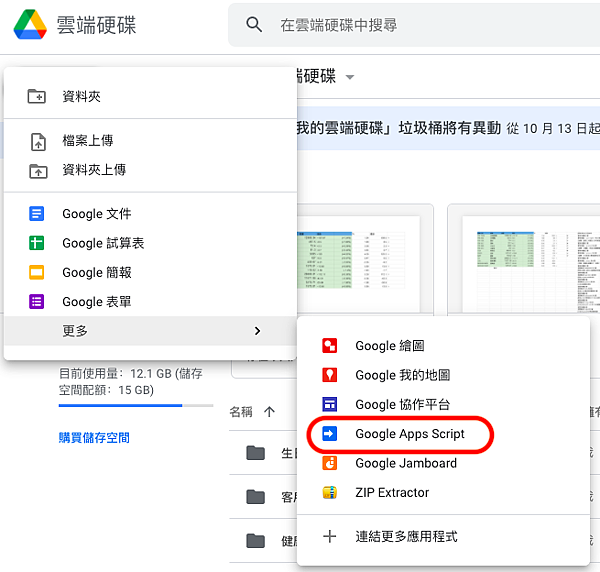The height and width of the screenshot is (572, 600).
Task: Expand the 更多 submenu arrow
Action: [257, 331]
